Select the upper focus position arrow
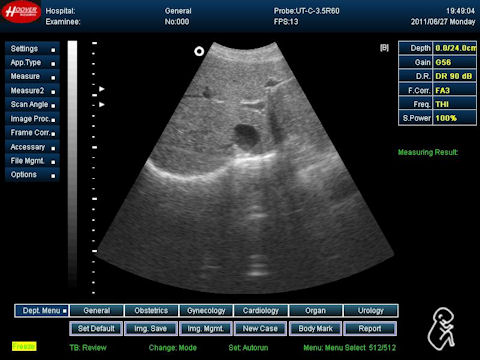Screen dimensions: 480x360 pos(102,89)
